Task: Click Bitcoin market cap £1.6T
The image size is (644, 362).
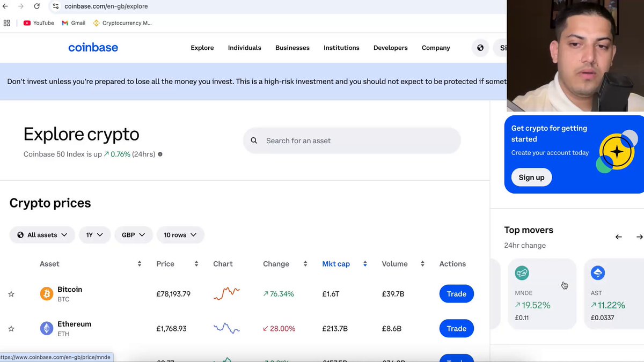Action: tap(331, 294)
